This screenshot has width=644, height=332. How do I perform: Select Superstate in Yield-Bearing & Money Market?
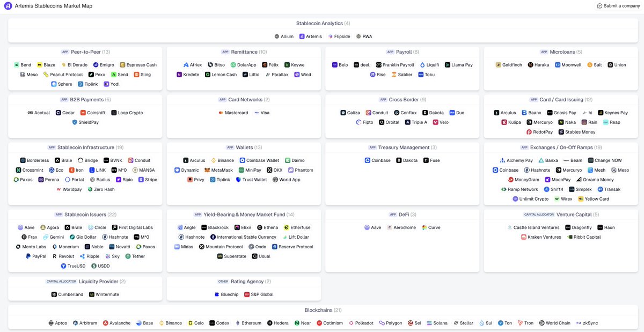[232, 256]
